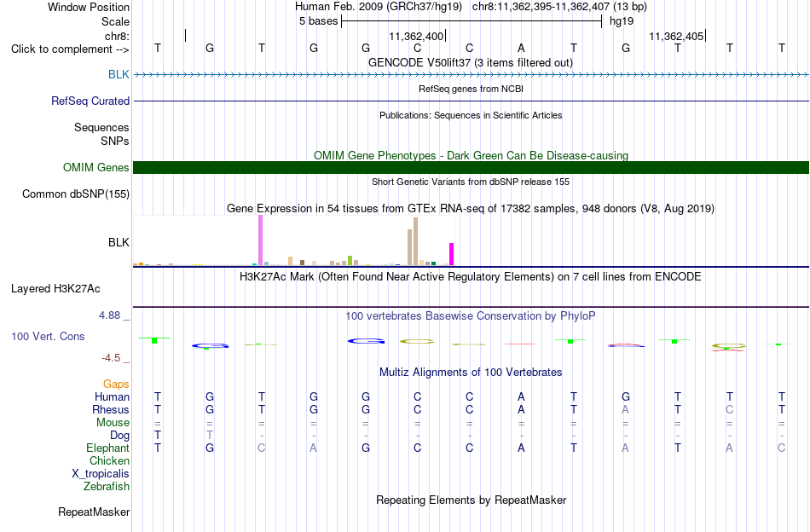Click the RepeatMasker track label
The height and width of the screenshot is (532, 810).
click(94, 512)
